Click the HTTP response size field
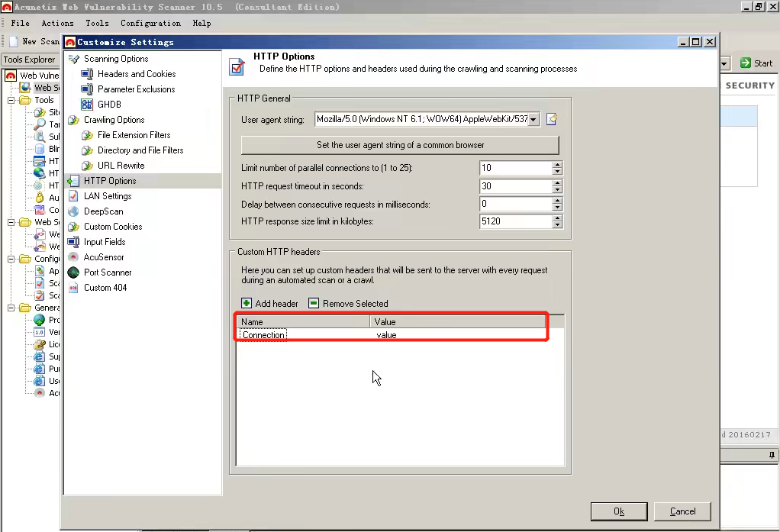The image size is (780, 532). click(516, 221)
